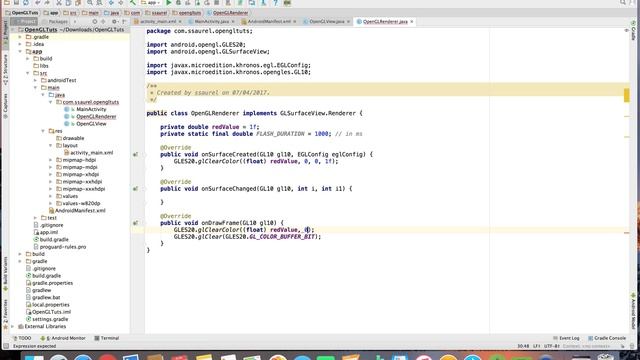Click the yellow warning stripe marker

(627, 96)
